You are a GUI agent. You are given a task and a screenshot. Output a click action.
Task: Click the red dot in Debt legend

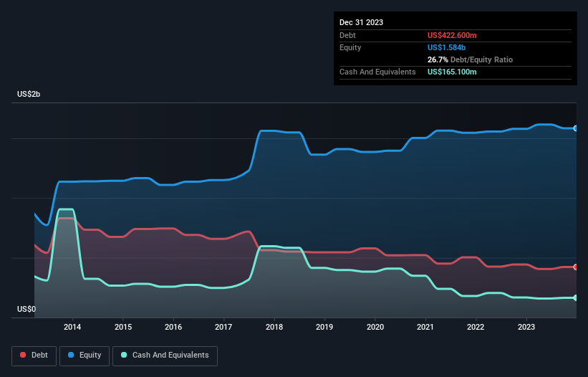click(24, 355)
